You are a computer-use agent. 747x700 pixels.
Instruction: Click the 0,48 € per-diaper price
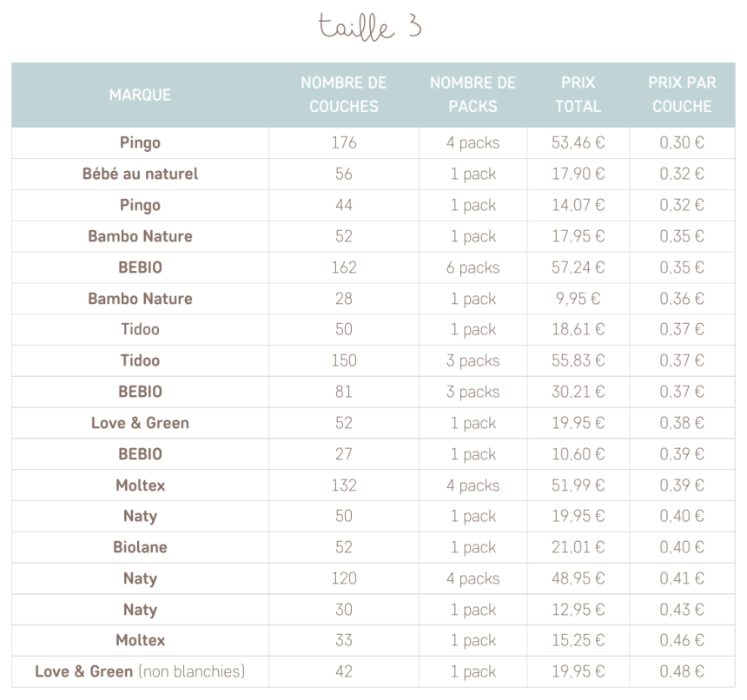click(x=682, y=671)
